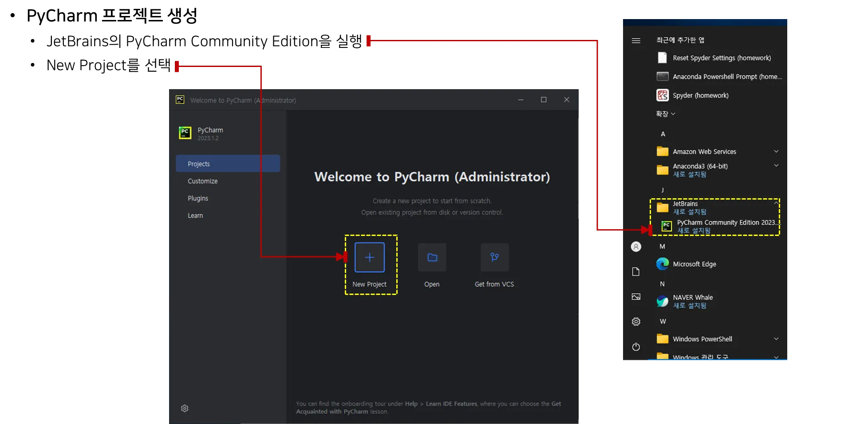Click the letter W section header

coord(663,321)
